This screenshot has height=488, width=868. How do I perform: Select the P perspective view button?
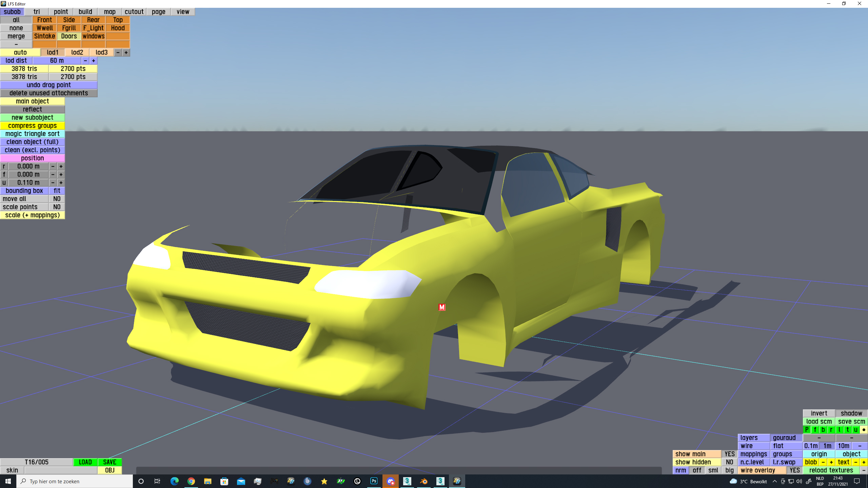click(x=807, y=430)
